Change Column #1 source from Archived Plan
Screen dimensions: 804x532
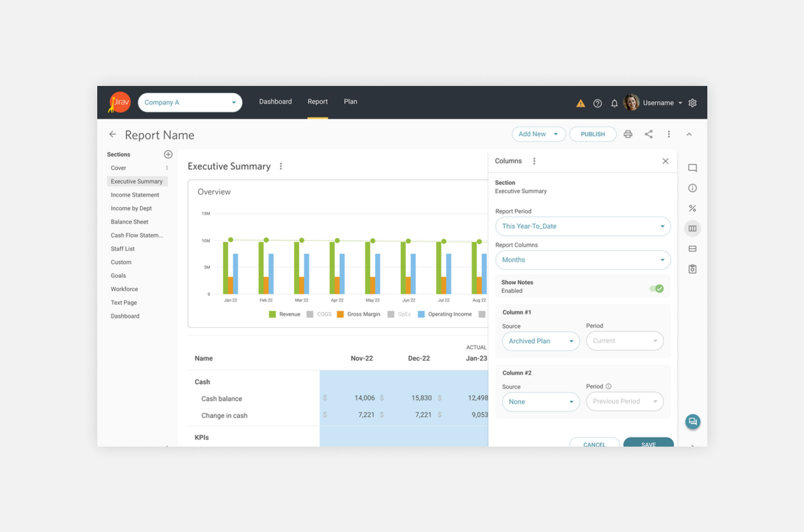click(540, 340)
